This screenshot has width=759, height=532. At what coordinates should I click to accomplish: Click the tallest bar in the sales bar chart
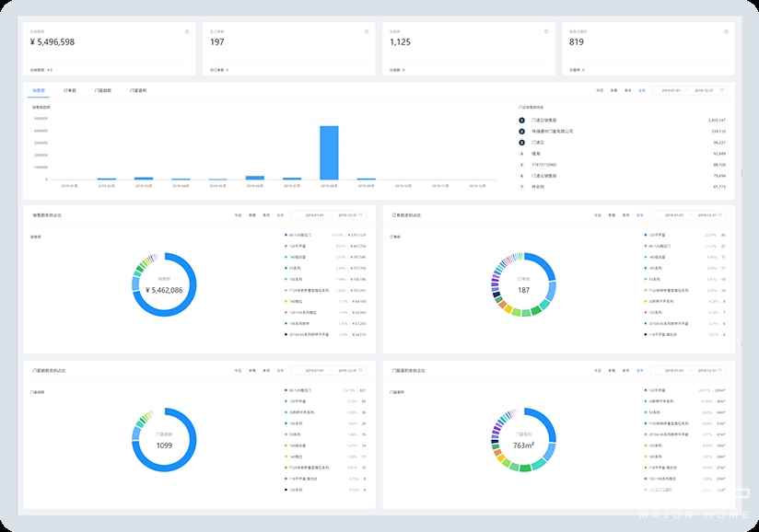coord(329,152)
